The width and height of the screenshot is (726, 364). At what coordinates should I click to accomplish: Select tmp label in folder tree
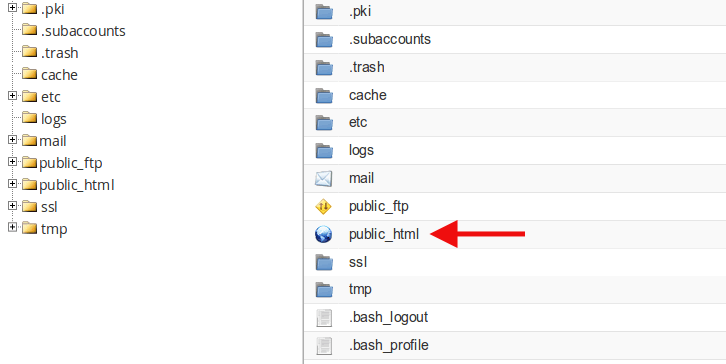pyautogui.click(x=54, y=229)
